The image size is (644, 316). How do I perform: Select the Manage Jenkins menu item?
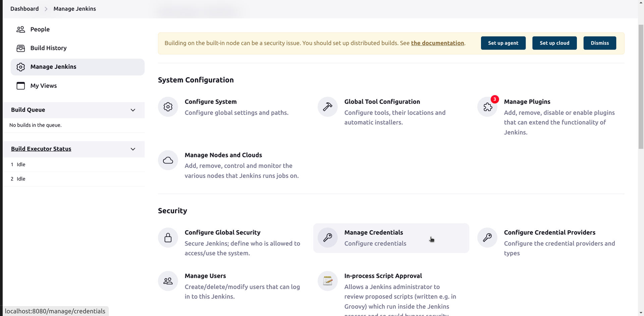(x=77, y=67)
